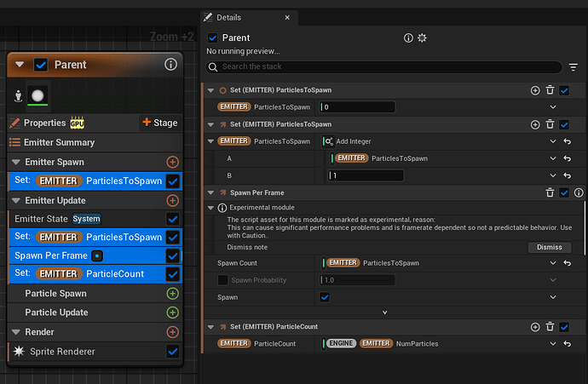Uncheck the Spawn boolean checkbox
Screen dimensions: 588x384
pos(325,297)
